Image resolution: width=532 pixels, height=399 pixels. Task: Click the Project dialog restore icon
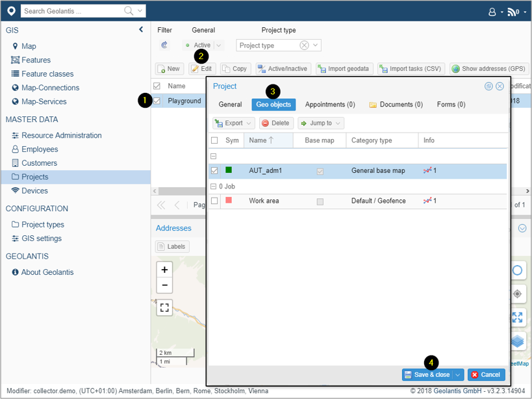(x=488, y=86)
